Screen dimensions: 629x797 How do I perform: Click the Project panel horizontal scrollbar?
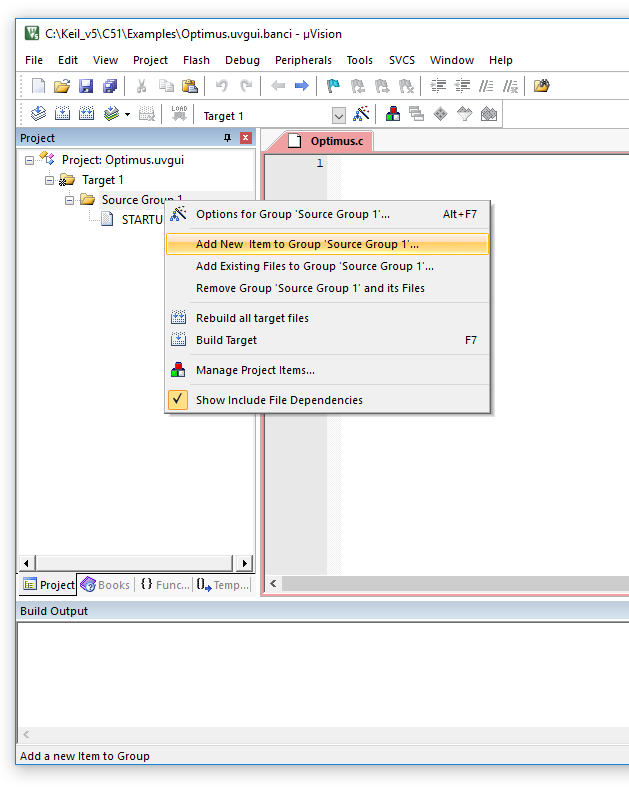pyautogui.click(x=135, y=563)
